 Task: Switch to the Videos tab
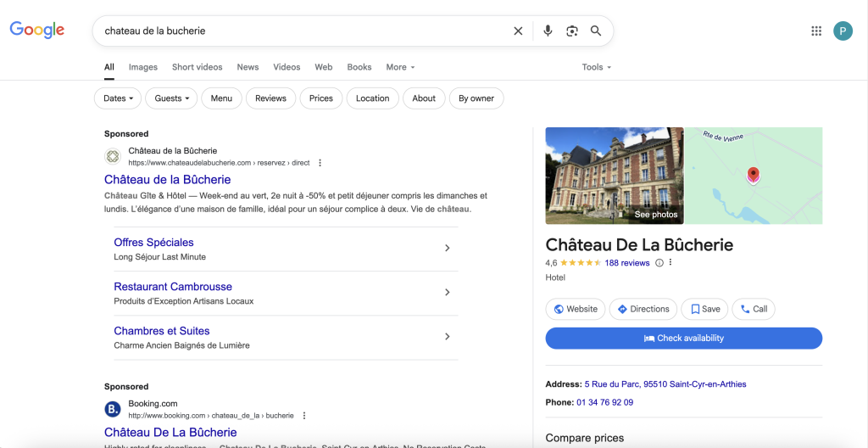pos(287,67)
